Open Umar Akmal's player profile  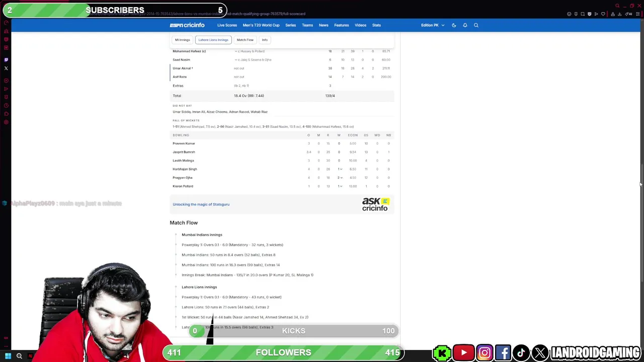(182, 68)
